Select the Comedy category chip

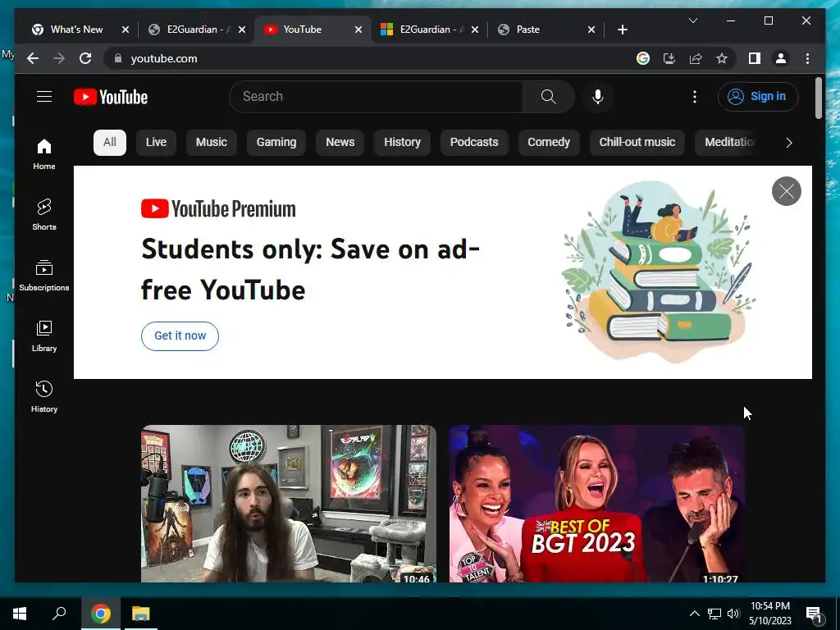tap(549, 142)
